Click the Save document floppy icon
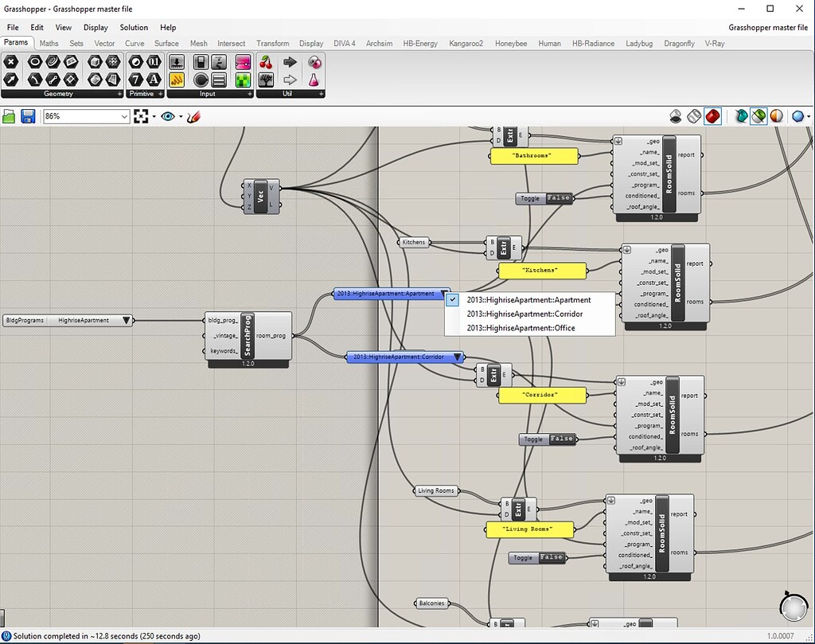Screen dimensions: 815x644 coord(28,117)
